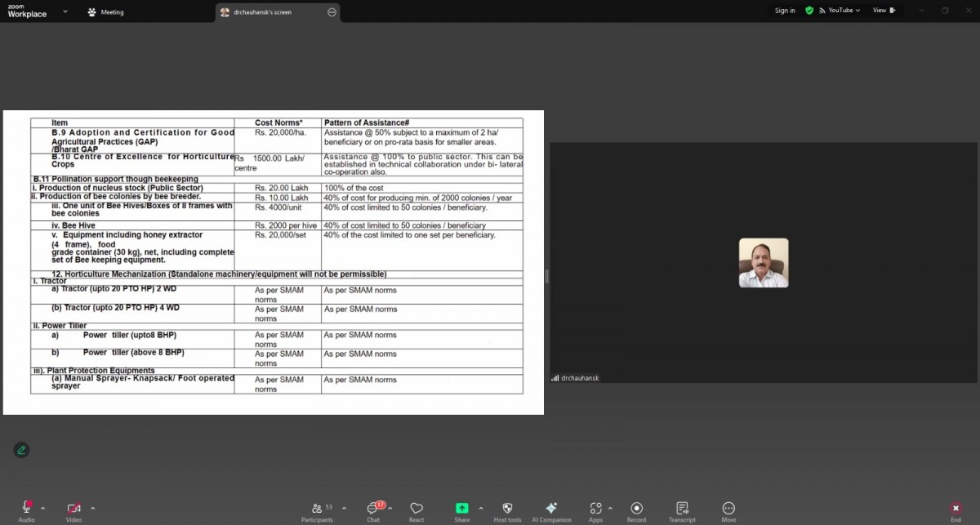Image resolution: width=980 pixels, height=525 pixels.
Task: Click the green annotation pencil button
Action: pyautogui.click(x=21, y=450)
